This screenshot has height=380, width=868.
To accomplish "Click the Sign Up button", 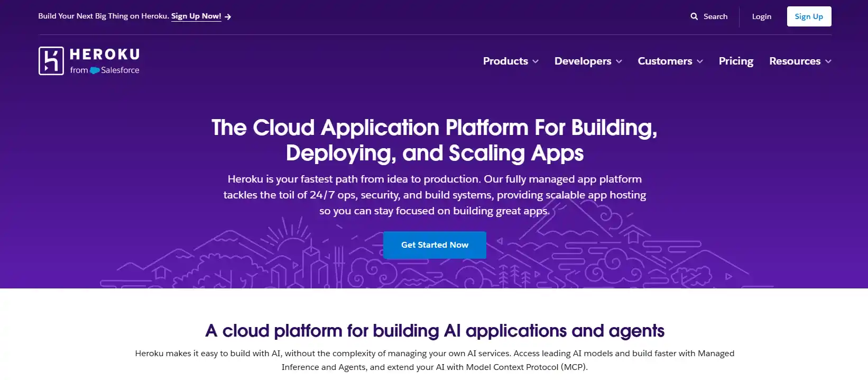I will click(809, 16).
